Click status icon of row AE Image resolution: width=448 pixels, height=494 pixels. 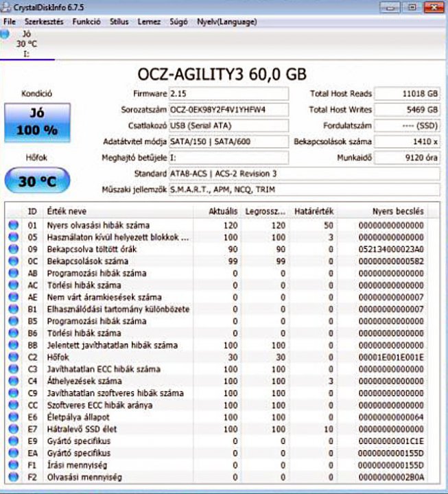13,297
